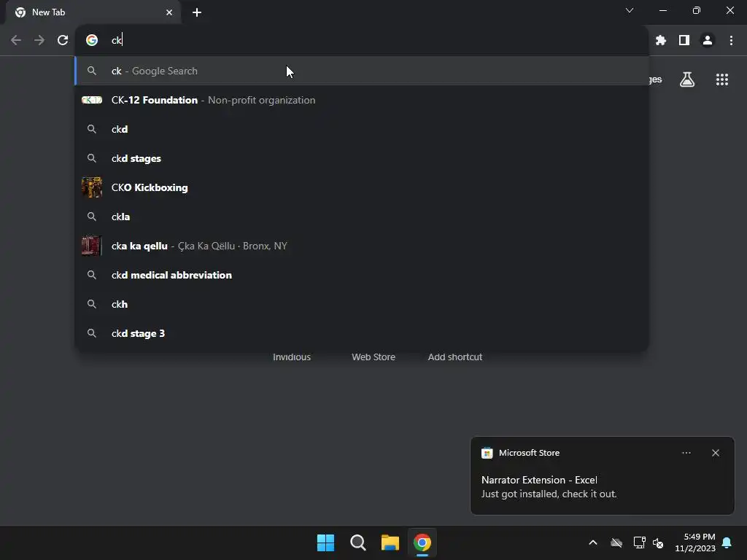This screenshot has width=747, height=560.
Task: Select CKO Kickboxing suggestion
Action: click(362, 187)
